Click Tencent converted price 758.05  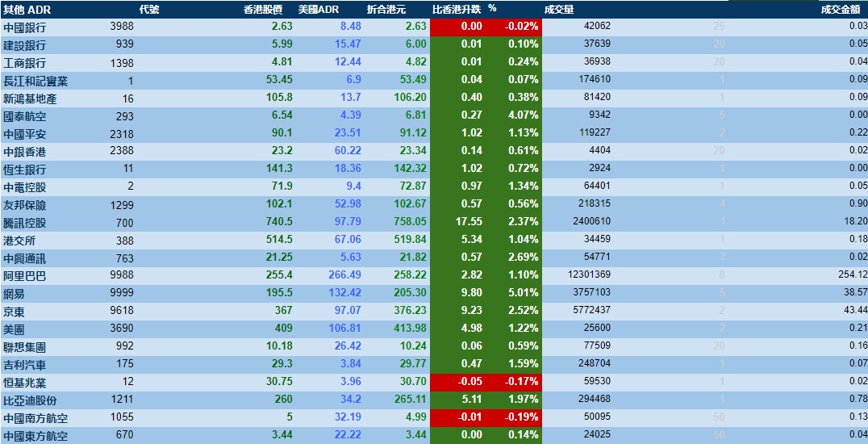click(410, 221)
